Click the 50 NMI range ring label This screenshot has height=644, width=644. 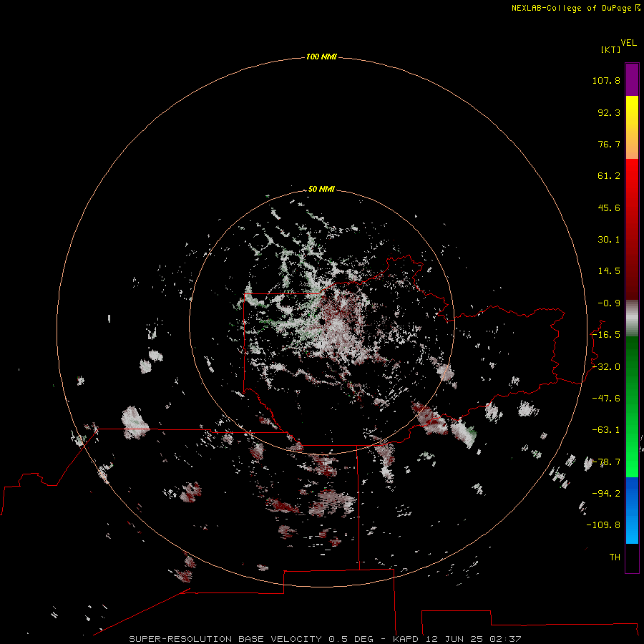click(x=321, y=189)
